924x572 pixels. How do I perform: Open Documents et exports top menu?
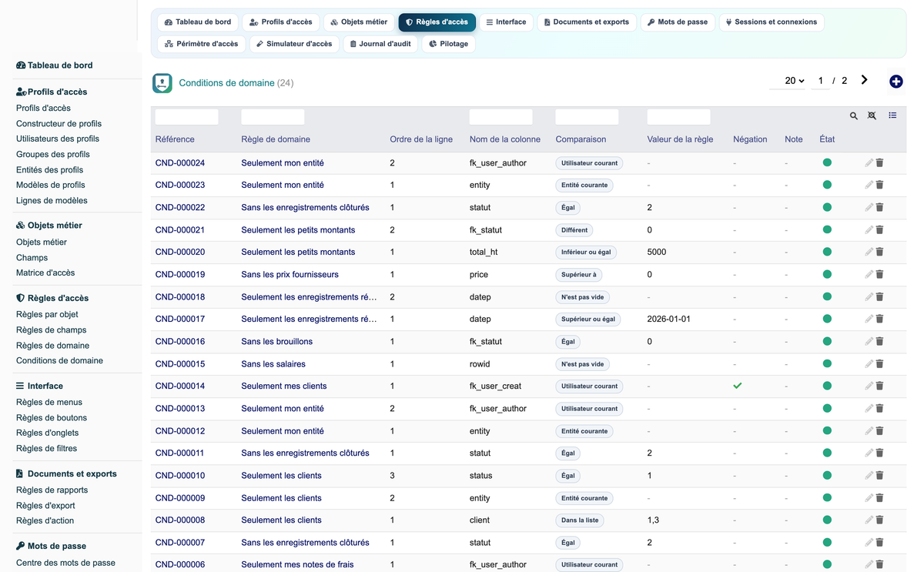[x=587, y=22]
